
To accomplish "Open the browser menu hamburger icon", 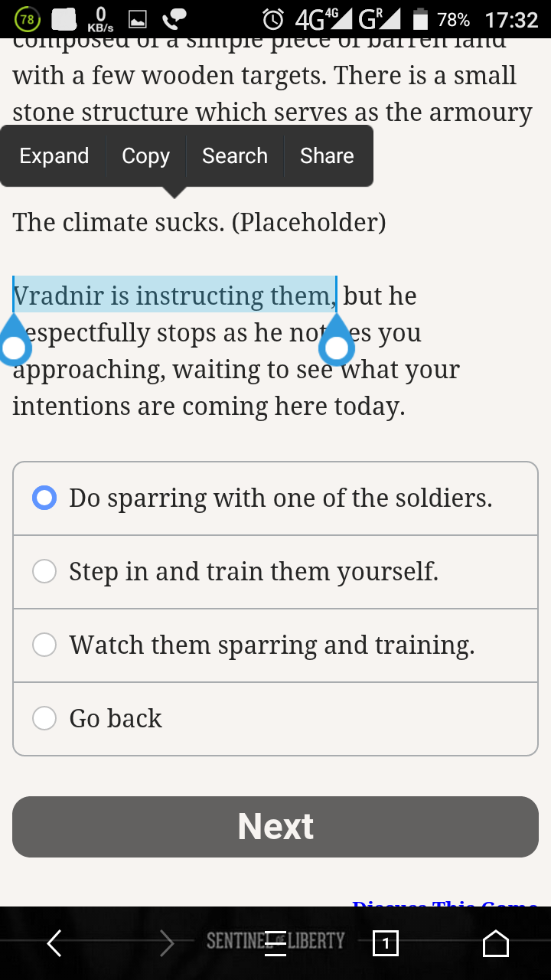I will point(275,943).
